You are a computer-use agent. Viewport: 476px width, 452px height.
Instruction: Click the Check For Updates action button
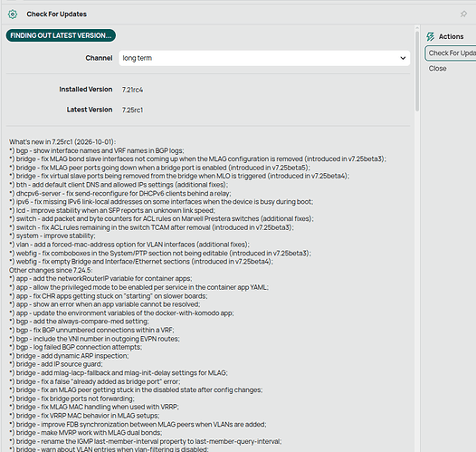(x=451, y=53)
